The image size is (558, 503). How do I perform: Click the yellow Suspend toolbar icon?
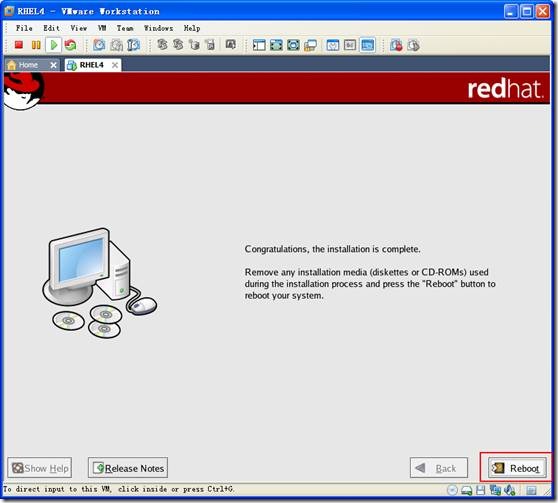click(36, 45)
